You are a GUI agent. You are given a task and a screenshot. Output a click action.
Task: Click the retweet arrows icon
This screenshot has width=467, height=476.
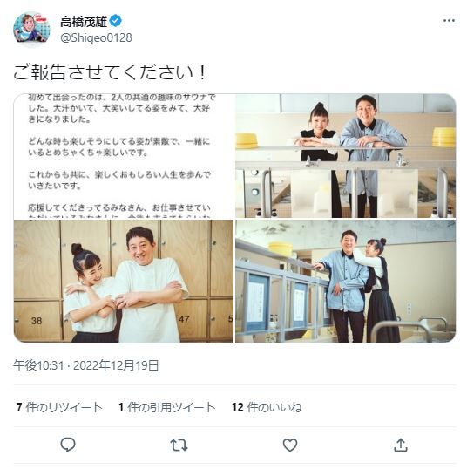point(179,445)
